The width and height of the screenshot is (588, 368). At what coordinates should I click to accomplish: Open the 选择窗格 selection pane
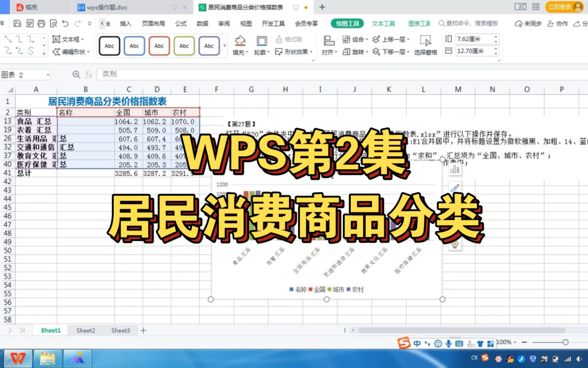(426, 45)
